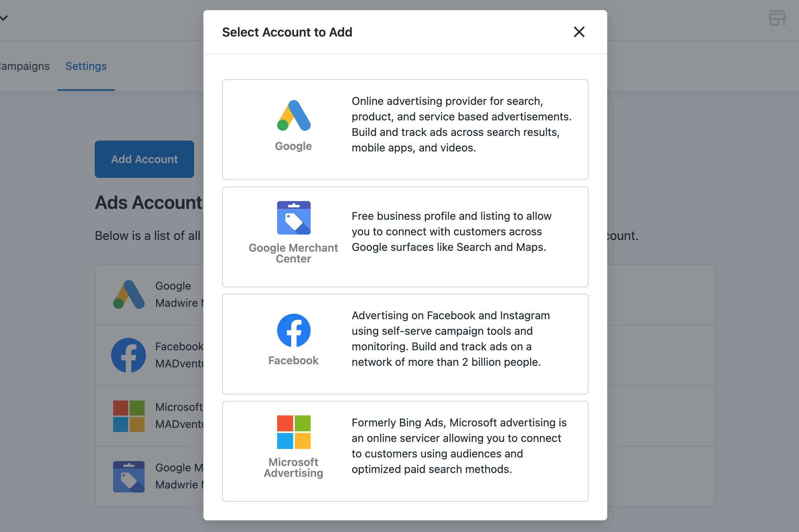Click the storefront icon in top right
The width and height of the screenshot is (799, 532).
pos(777,18)
